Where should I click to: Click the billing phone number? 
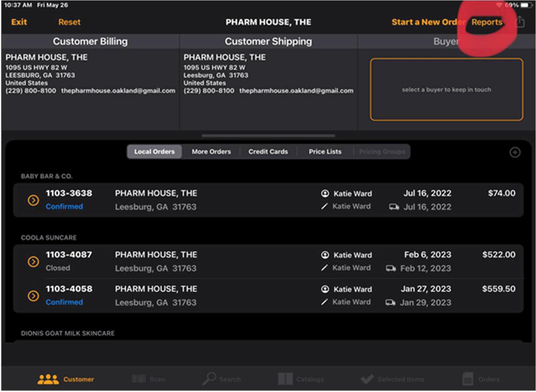pyautogui.click(x=31, y=91)
